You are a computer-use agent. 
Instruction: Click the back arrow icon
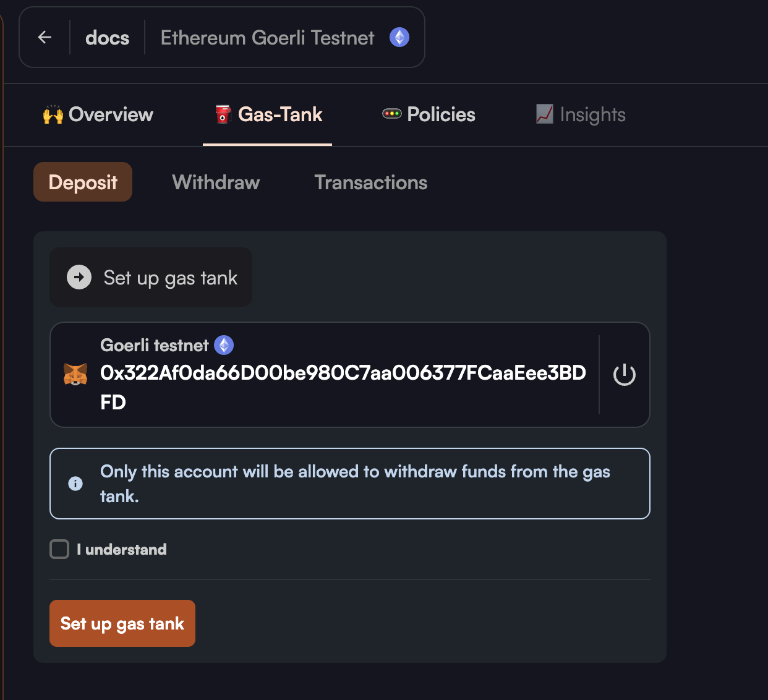click(45, 38)
